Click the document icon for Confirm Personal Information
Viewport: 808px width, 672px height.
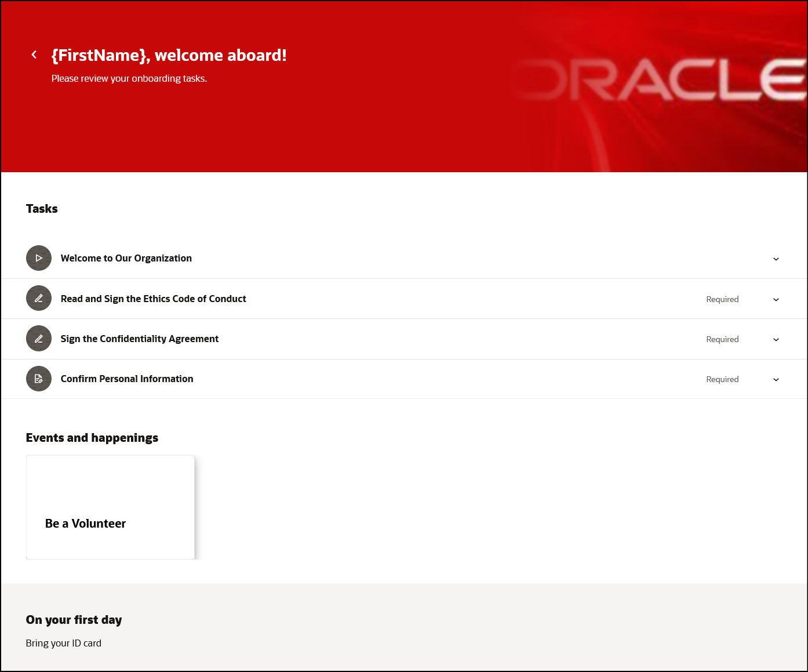pos(39,379)
